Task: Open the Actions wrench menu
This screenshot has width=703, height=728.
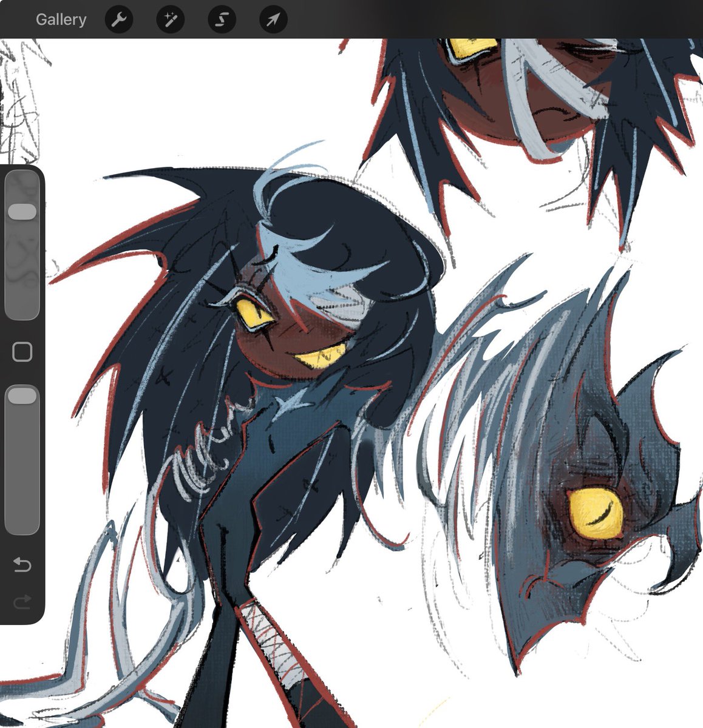Action: 118,20
